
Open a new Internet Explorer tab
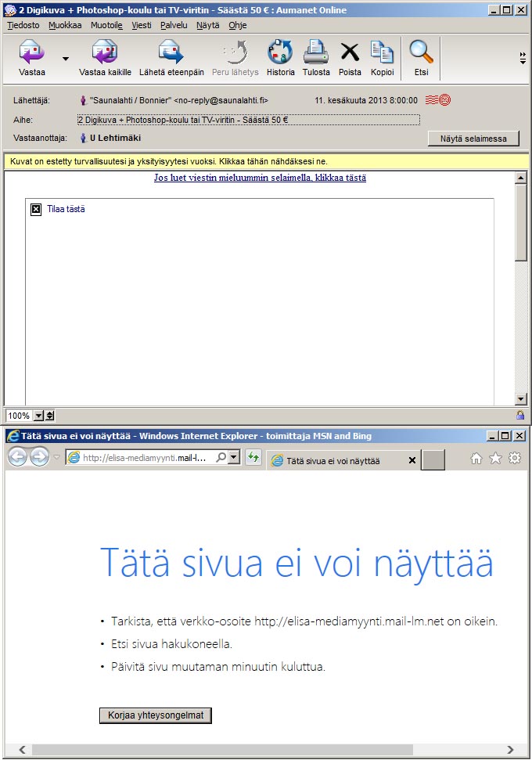point(433,460)
